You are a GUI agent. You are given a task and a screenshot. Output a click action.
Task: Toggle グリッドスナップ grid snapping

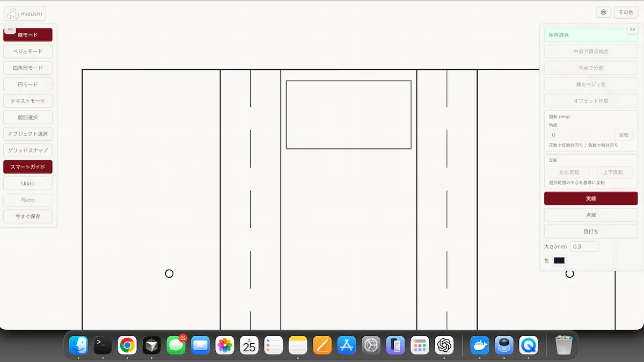click(28, 150)
